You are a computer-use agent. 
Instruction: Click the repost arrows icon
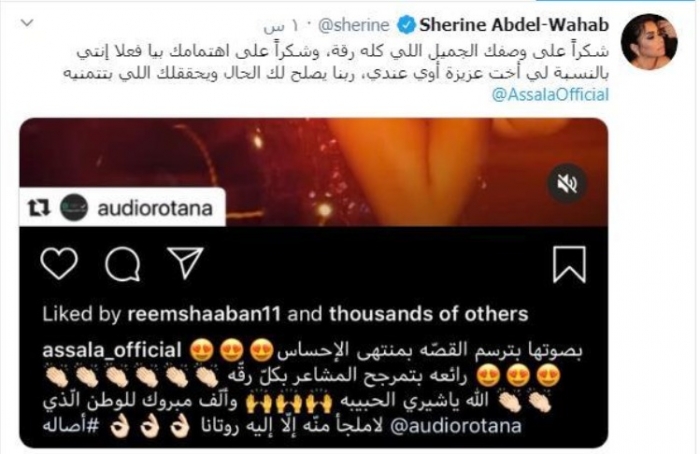pyautogui.click(x=39, y=208)
